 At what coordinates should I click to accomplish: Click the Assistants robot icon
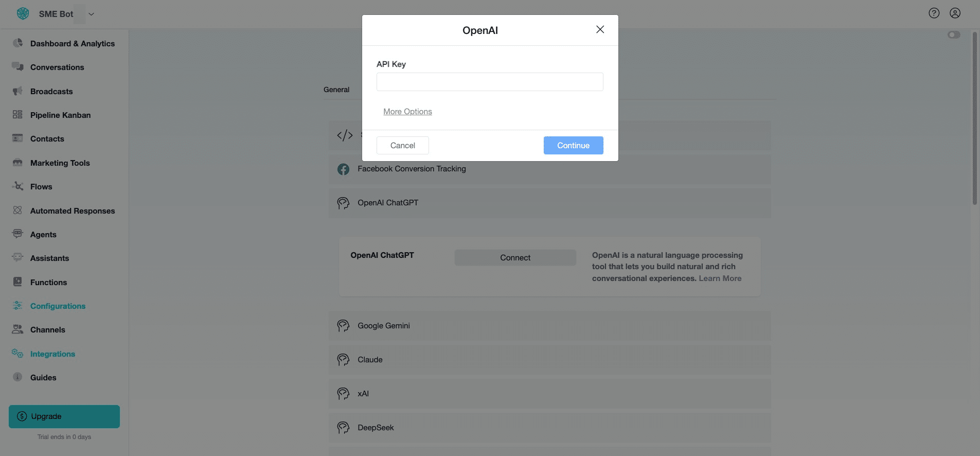18,258
